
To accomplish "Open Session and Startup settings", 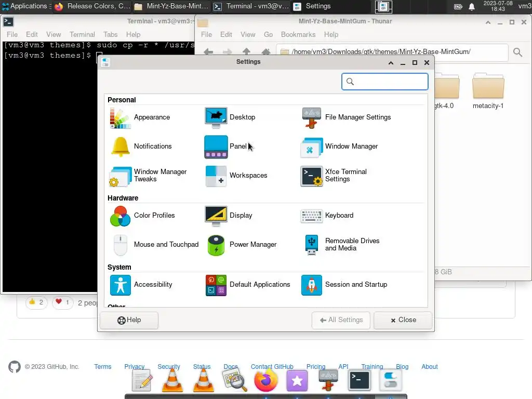I will [344, 285].
